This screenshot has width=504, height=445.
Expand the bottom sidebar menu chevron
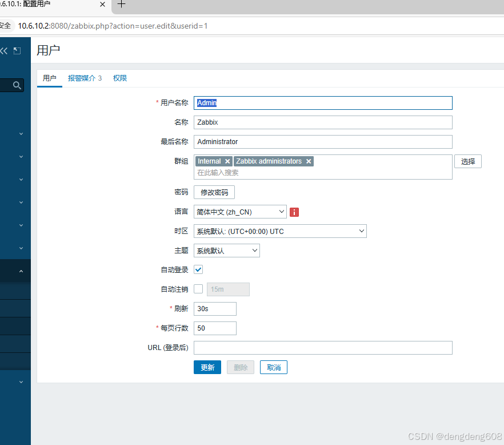[x=21, y=382]
